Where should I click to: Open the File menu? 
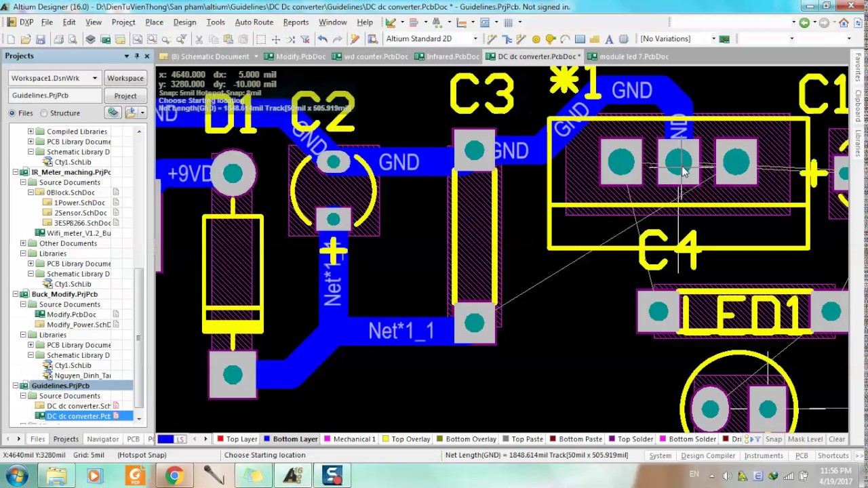[x=47, y=22]
